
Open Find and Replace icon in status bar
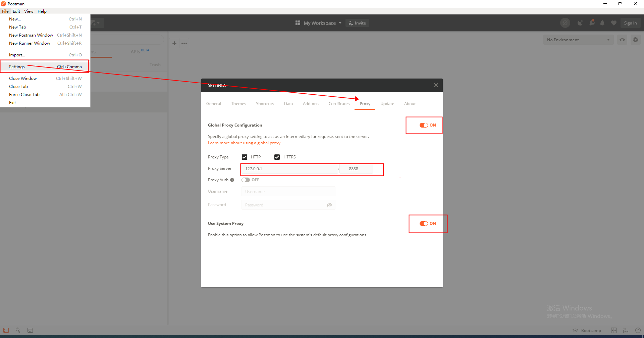point(18,330)
